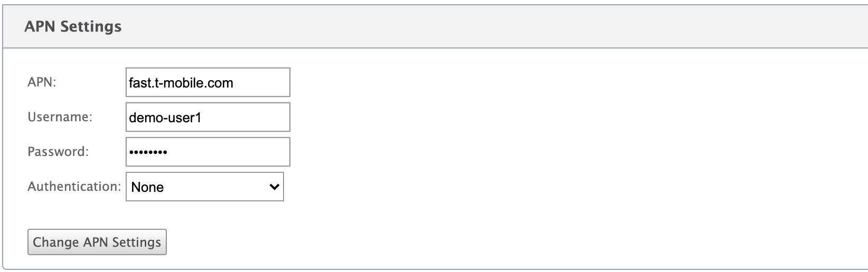Place cursor in 'fast.t-mobile.com' text
Viewport: 868px width, 272px height.
[x=181, y=83]
